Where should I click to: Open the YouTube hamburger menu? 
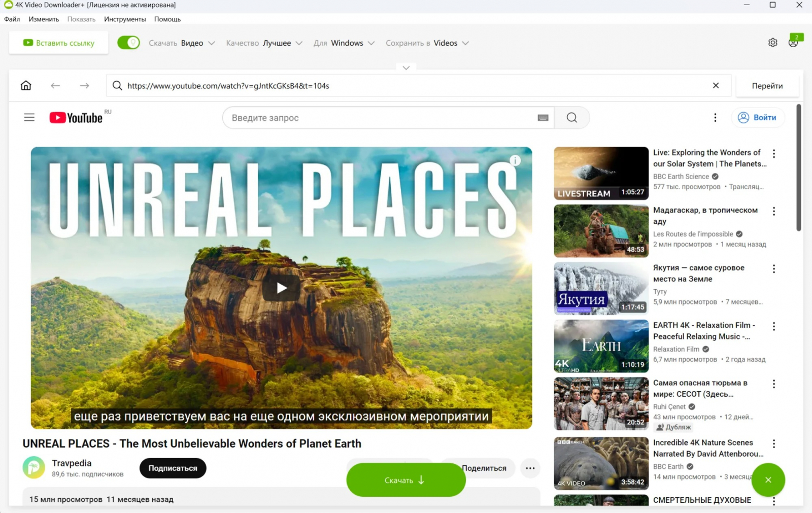(29, 118)
